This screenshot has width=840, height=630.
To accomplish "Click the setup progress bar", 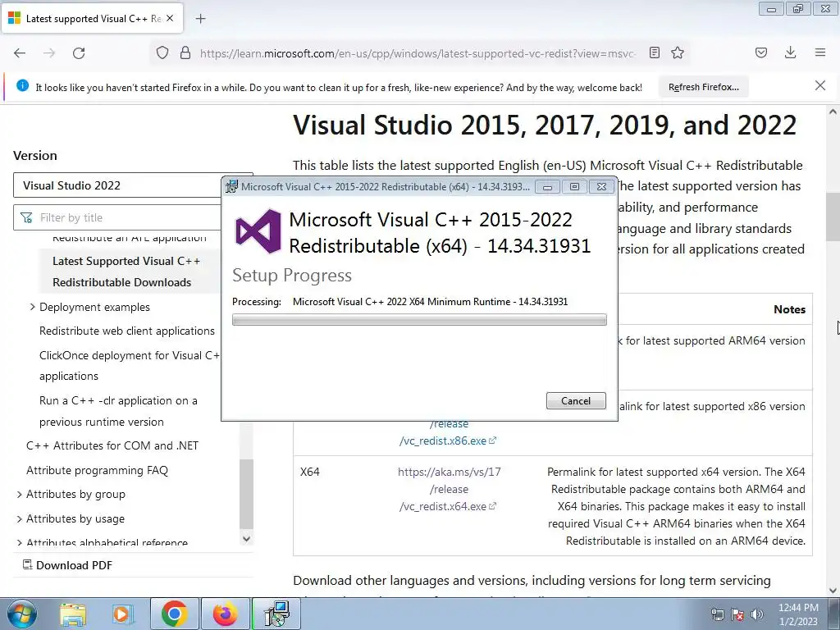I will 419,320.
